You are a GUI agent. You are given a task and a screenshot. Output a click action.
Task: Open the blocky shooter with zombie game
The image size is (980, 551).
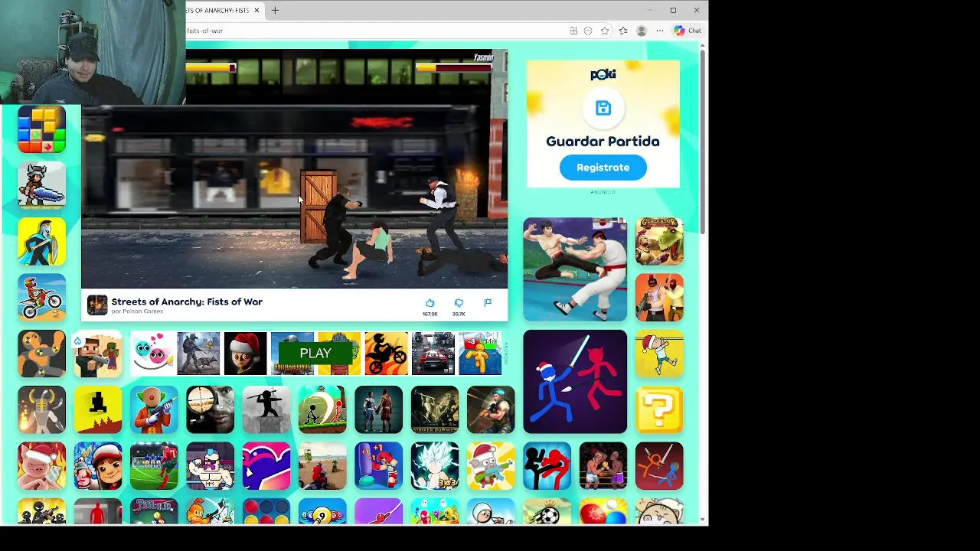coord(98,354)
